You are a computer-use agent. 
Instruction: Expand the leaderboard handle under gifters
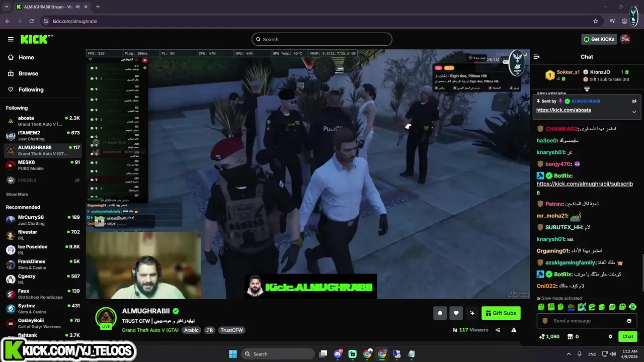(x=587, y=89)
